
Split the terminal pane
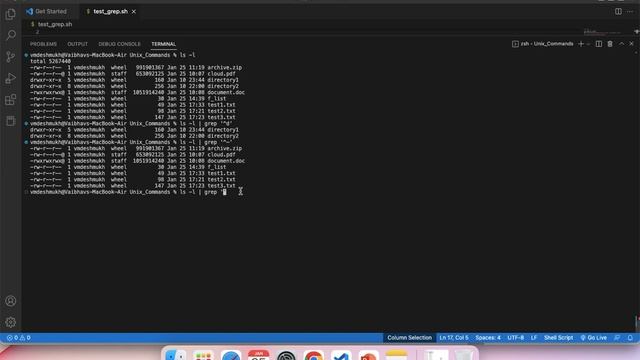pyautogui.click(x=599, y=44)
